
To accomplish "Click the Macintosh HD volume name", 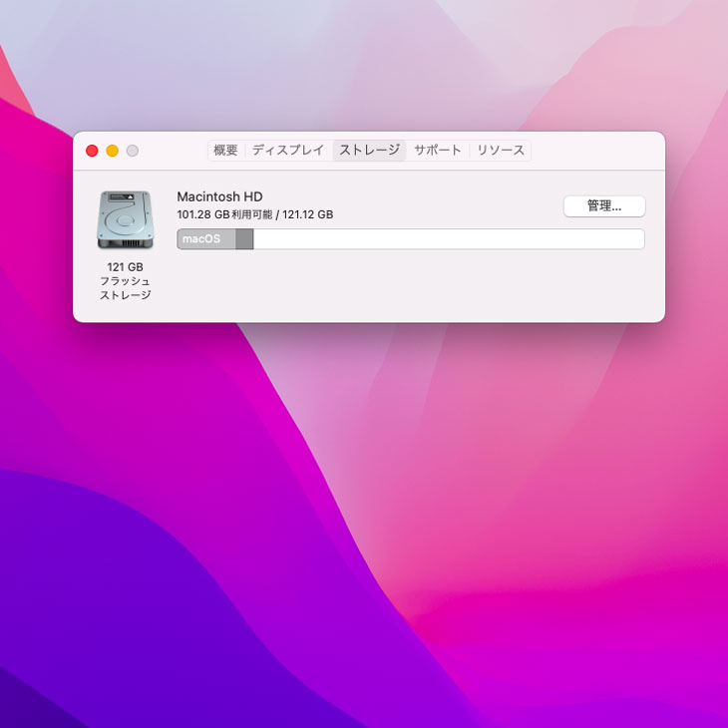I will click(x=220, y=196).
